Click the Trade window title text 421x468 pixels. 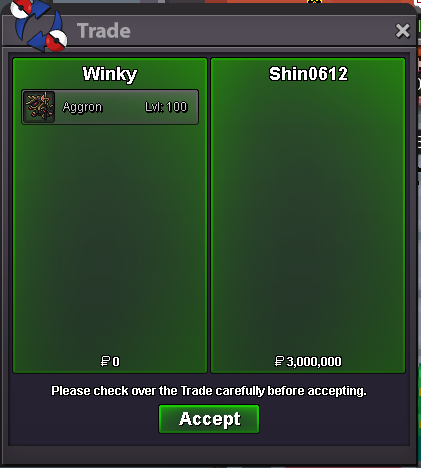point(104,31)
